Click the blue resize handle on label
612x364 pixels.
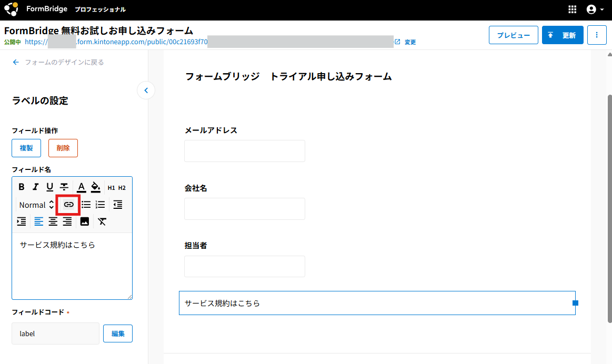pyautogui.click(x=575, y=303)
